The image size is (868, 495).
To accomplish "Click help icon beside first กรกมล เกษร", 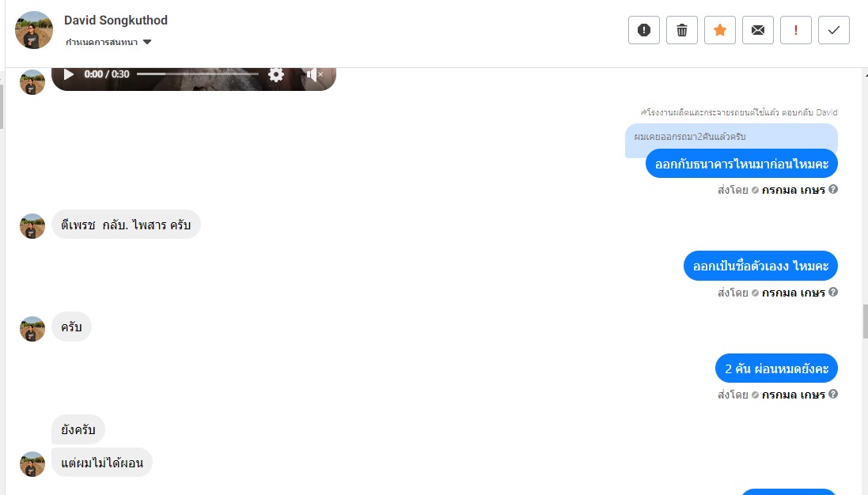I will point(833,189).
